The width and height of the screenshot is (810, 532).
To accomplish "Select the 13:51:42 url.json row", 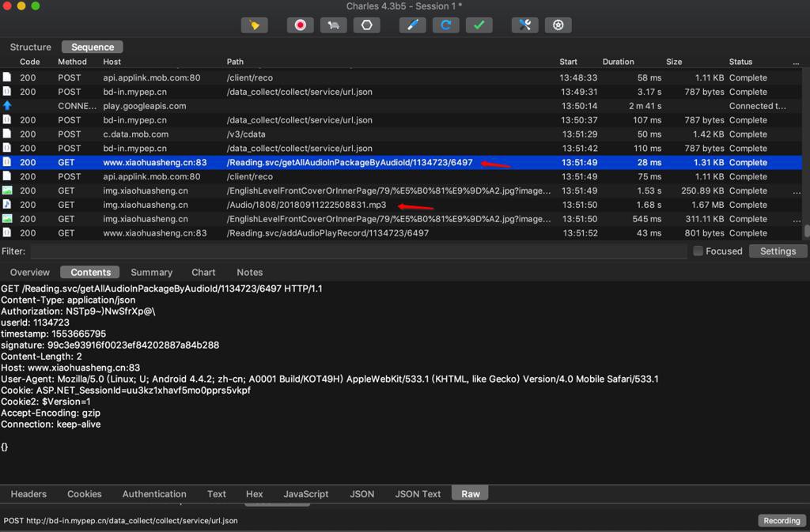I will tap(401, 149).
